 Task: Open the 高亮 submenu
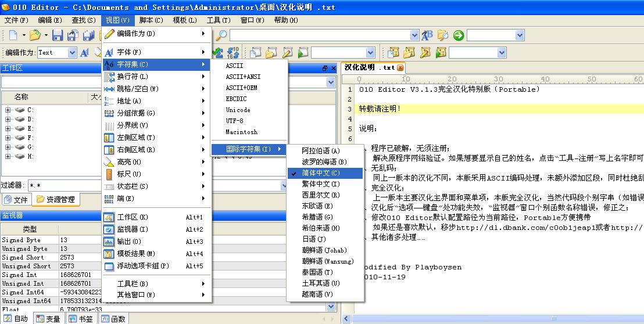pos(156,161)
